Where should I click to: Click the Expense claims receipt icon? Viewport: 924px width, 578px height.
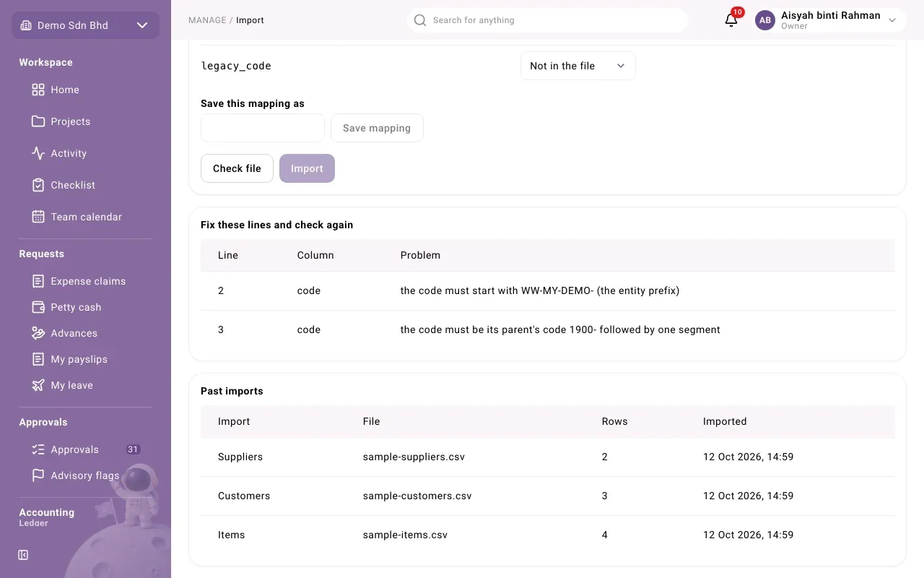[x=38, y=281]
